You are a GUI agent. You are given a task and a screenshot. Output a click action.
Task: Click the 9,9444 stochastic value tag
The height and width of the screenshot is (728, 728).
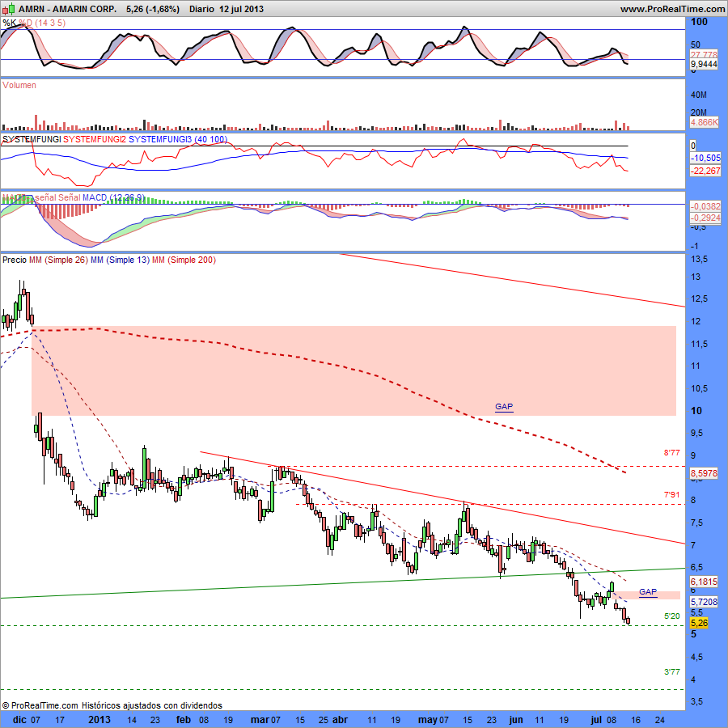[x=704, y=64]
